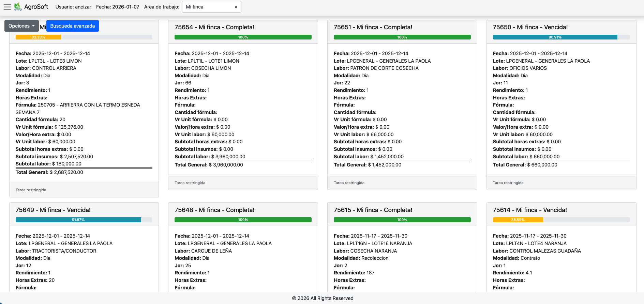Click the Busqueda avanzada button
Image resolution: width=644 pixels, height=304 pixels.
pyautogui.click(x=72, y=26)
